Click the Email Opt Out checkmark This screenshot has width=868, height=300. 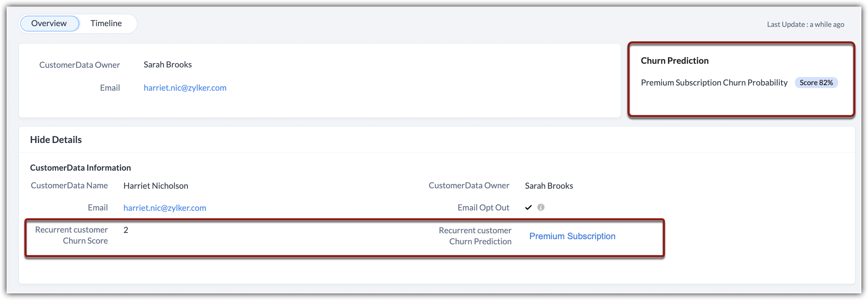coord(528,207)
